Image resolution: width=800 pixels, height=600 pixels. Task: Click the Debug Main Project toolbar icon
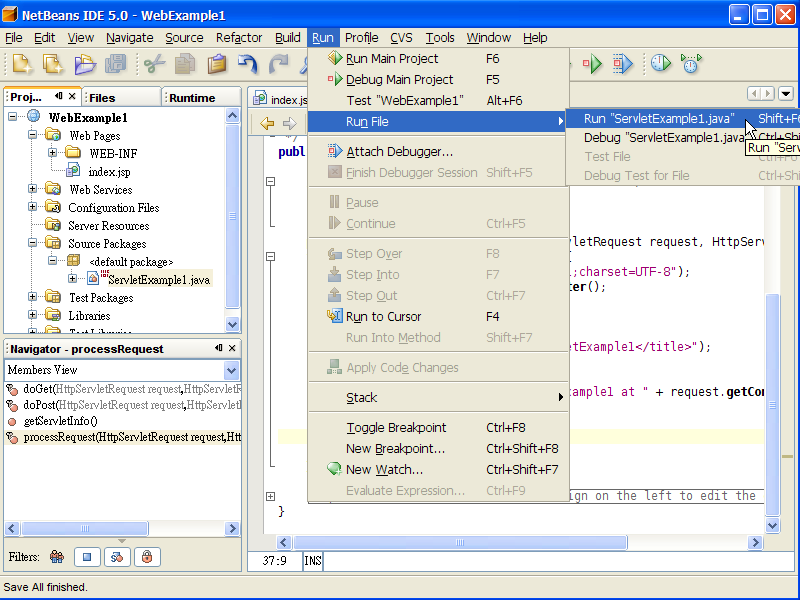coord(592,64)
